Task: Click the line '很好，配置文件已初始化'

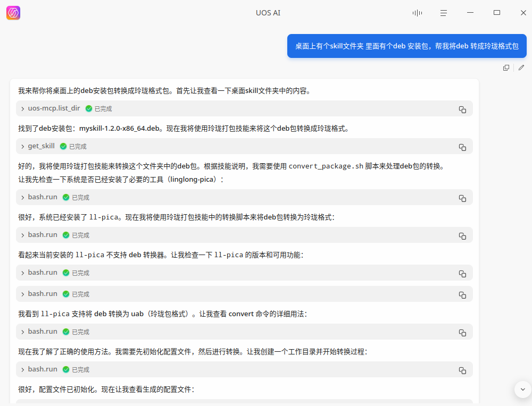Action: pos(106,390)
